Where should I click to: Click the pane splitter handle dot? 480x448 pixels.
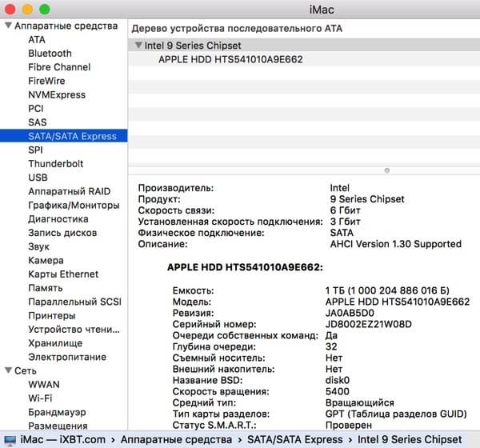[x=387, y=170]
